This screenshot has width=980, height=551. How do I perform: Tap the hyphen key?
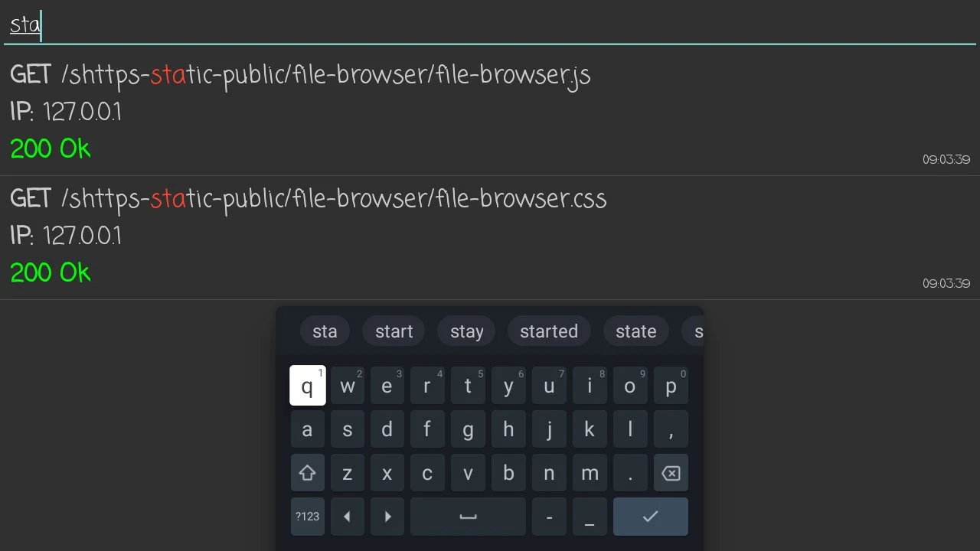[x=549, y=517]
